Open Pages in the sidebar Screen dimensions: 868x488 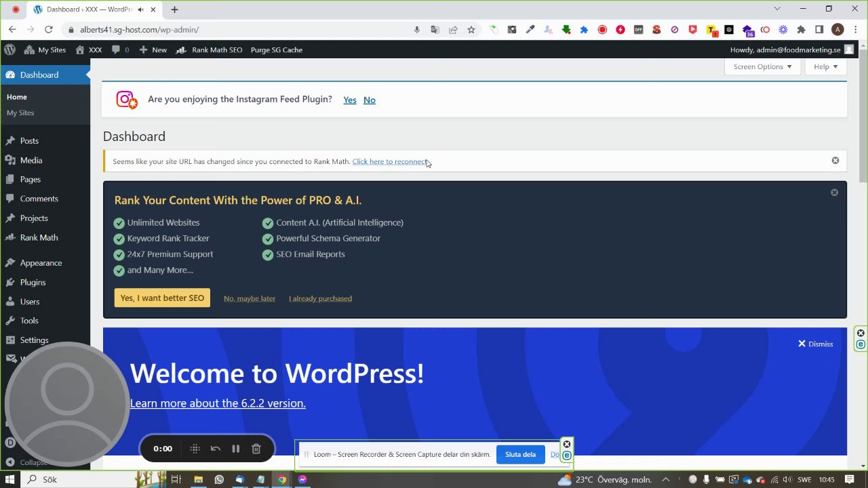45,180
